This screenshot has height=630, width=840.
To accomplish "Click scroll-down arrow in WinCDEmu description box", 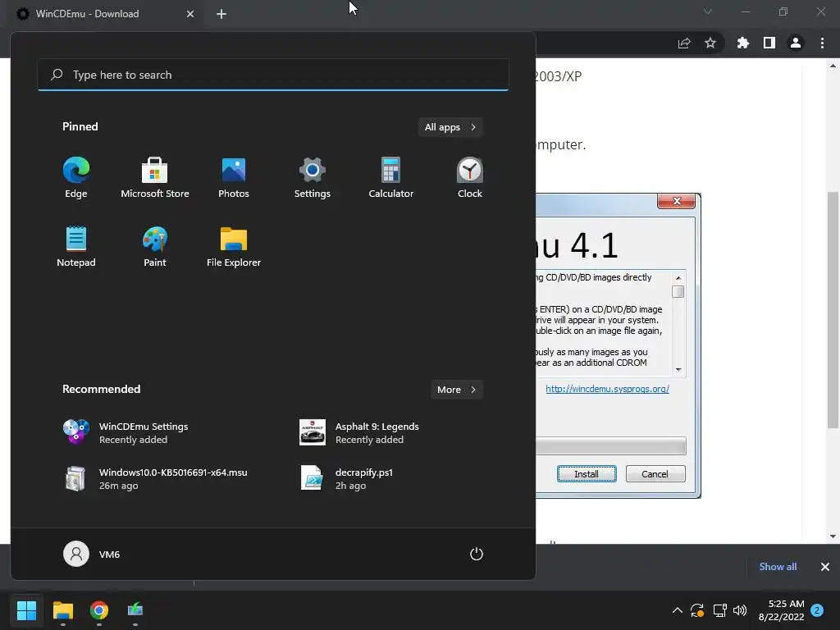I will (678, 370).
